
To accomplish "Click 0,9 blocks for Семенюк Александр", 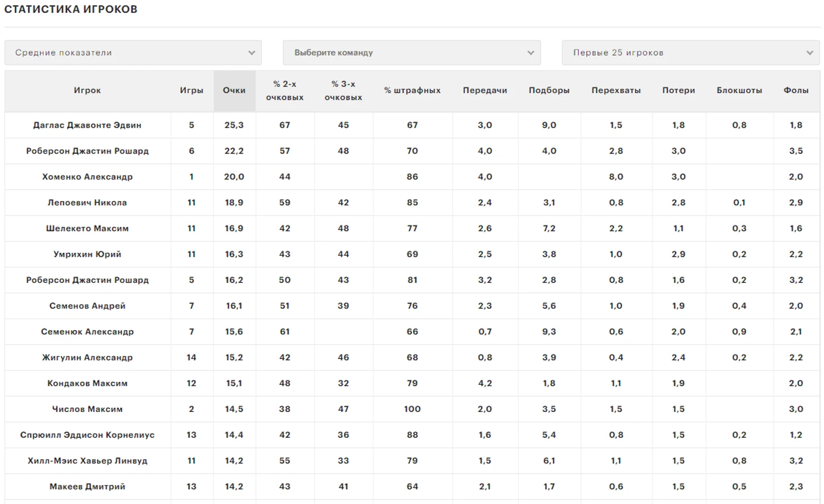I will click(x=739, y=332).
